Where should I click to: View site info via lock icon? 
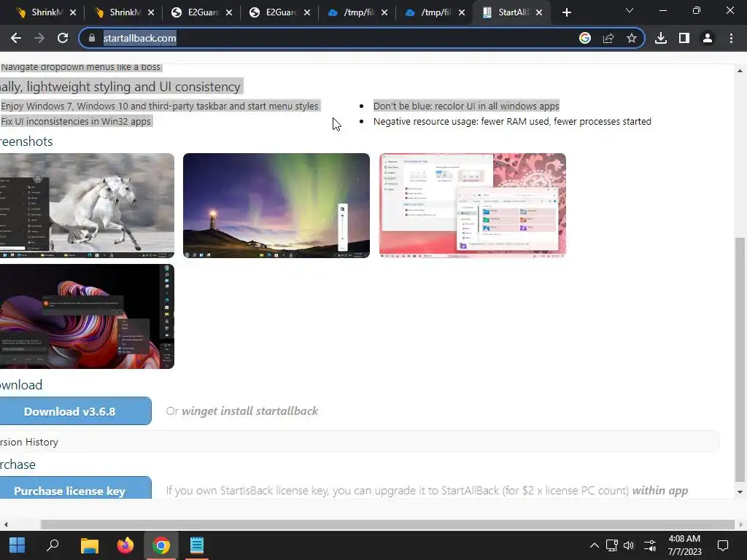click(x=91, y=38)
